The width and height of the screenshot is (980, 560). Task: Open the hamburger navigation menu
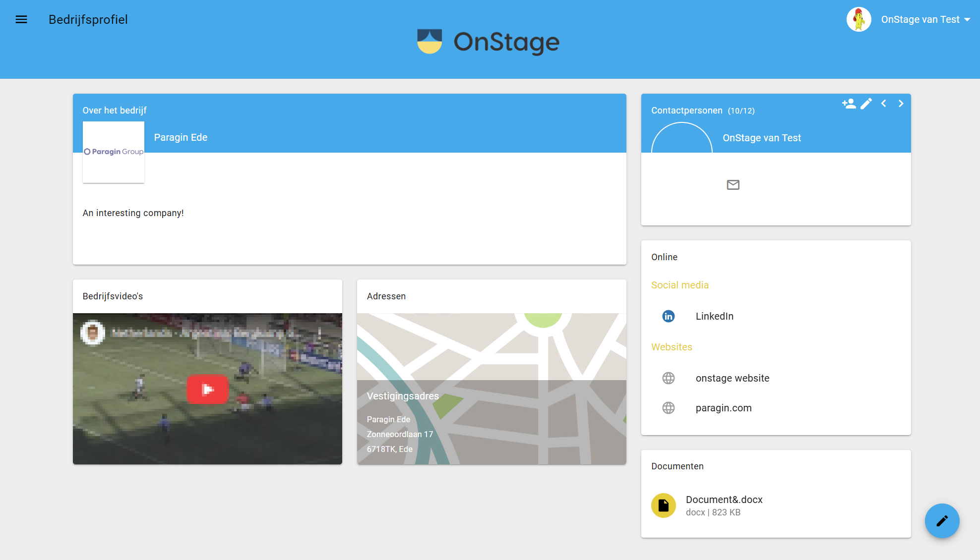click(21, 20)
